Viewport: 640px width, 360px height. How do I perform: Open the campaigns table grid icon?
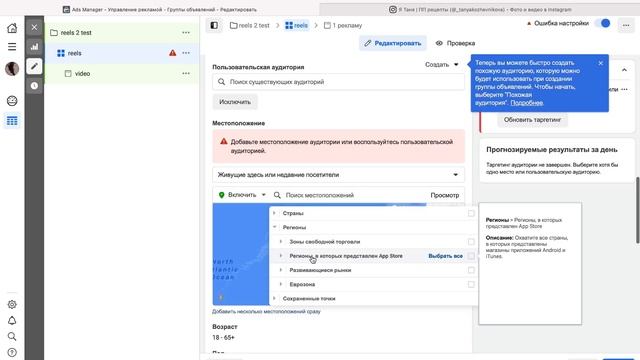pos(12,121)
